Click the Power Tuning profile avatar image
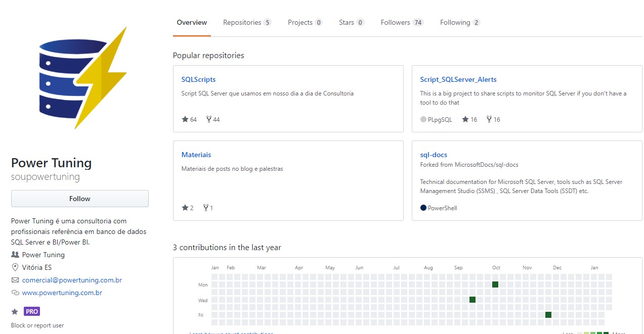 point(79,79)
